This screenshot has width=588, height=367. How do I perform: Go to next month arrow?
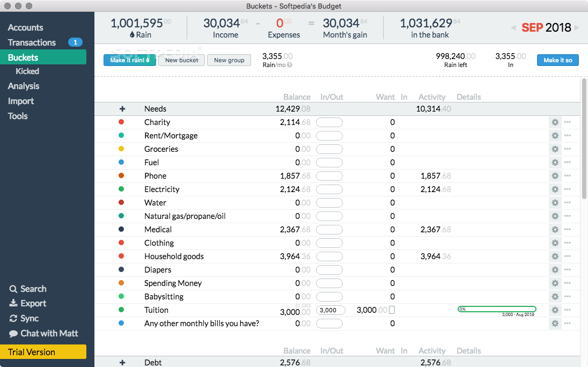pos(577,28)
